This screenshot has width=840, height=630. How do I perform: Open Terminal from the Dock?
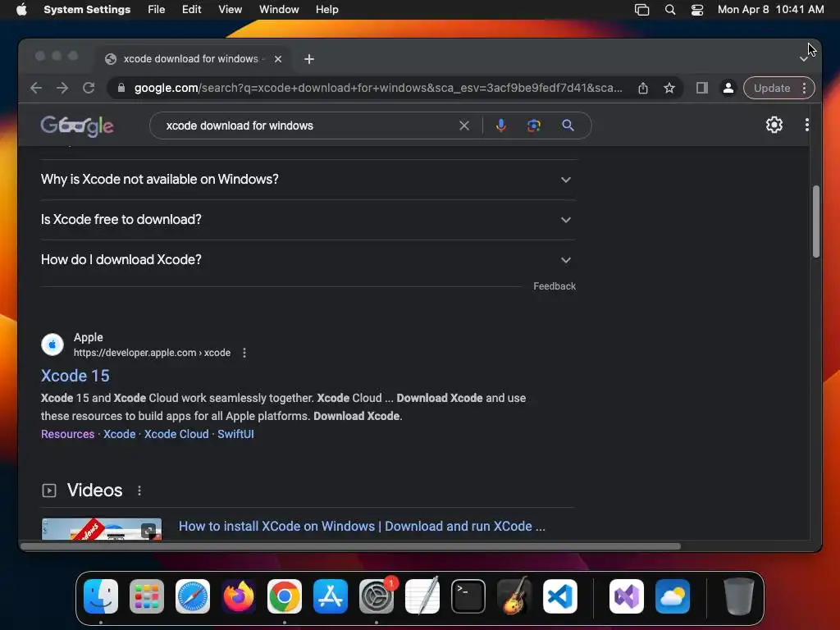point(468,596)
